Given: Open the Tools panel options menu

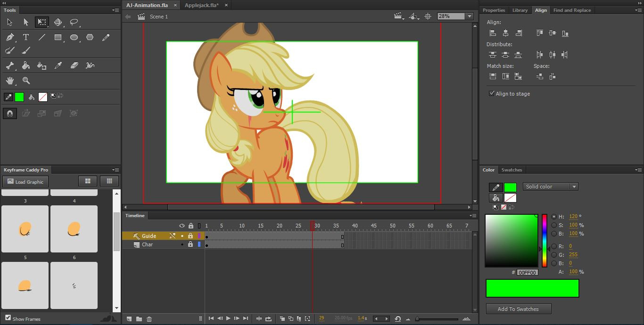Looking at the screenshot, I should coord(116,10).
